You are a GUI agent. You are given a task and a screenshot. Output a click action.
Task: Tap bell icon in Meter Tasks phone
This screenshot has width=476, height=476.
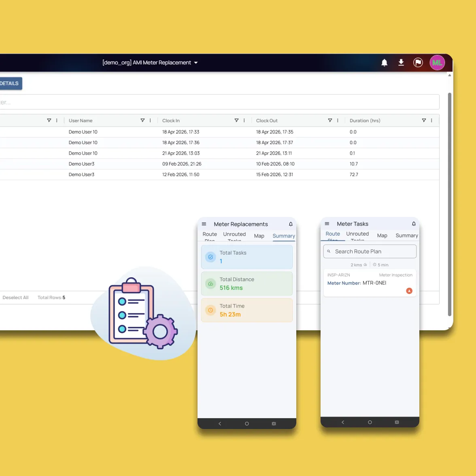click(414, 224)
